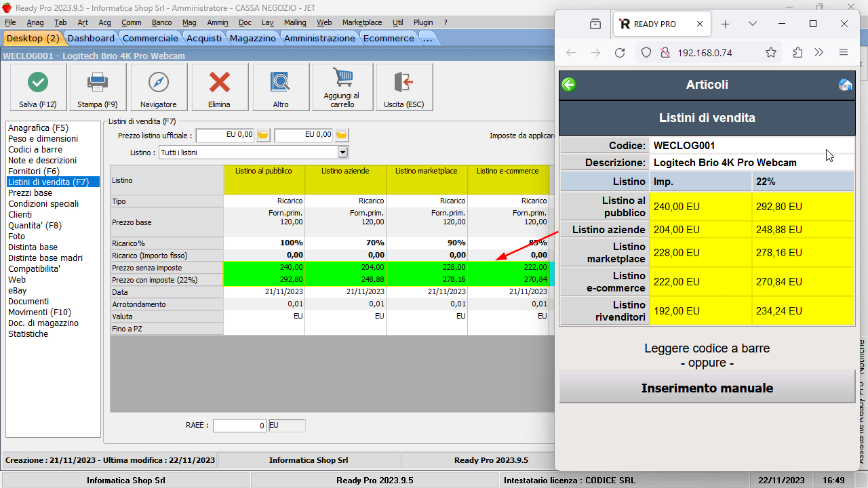Click the 292,80 price with taxes cell
Screen dimensions: 868x488
[x=264, y=279]
